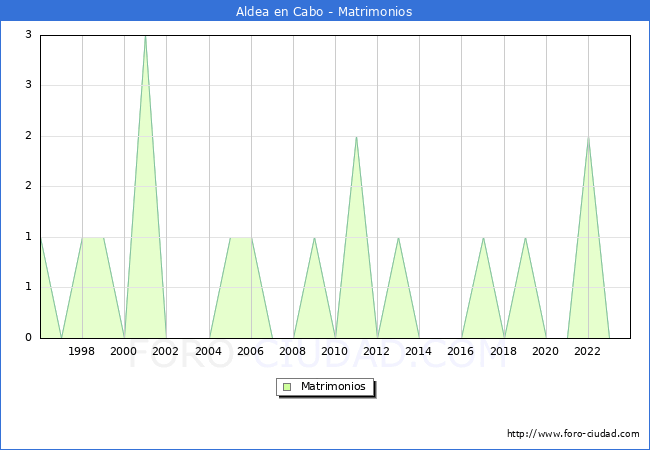Select the 2000 label on the x-axis
650x450 pixels.
[124, 351]
